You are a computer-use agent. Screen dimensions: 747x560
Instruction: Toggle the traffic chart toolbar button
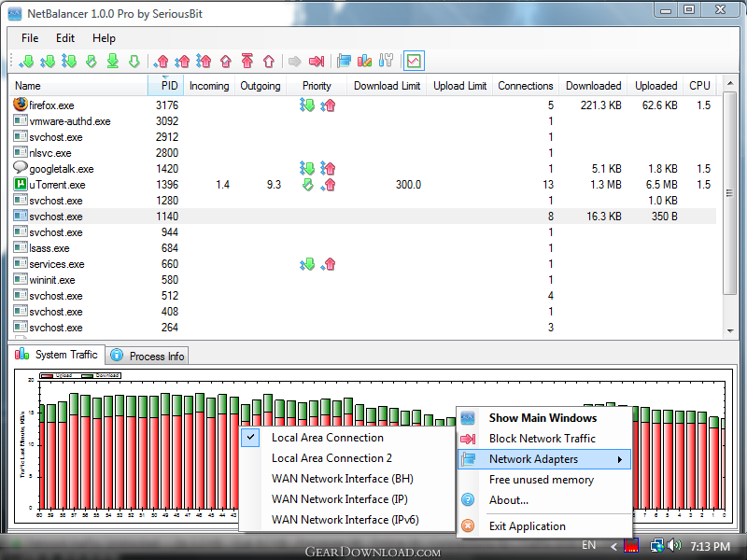(414, 61)
